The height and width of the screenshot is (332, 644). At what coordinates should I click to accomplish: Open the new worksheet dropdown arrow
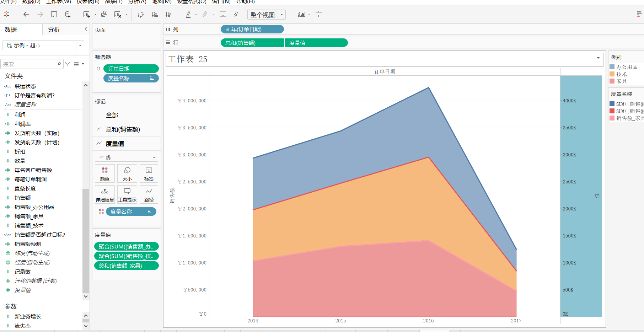[x=95, y=15]
